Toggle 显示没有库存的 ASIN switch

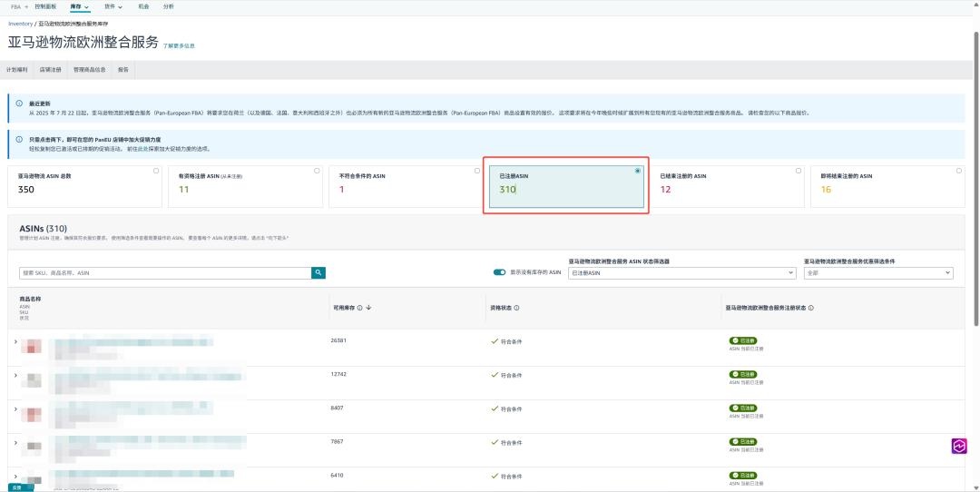click(499, 272)
